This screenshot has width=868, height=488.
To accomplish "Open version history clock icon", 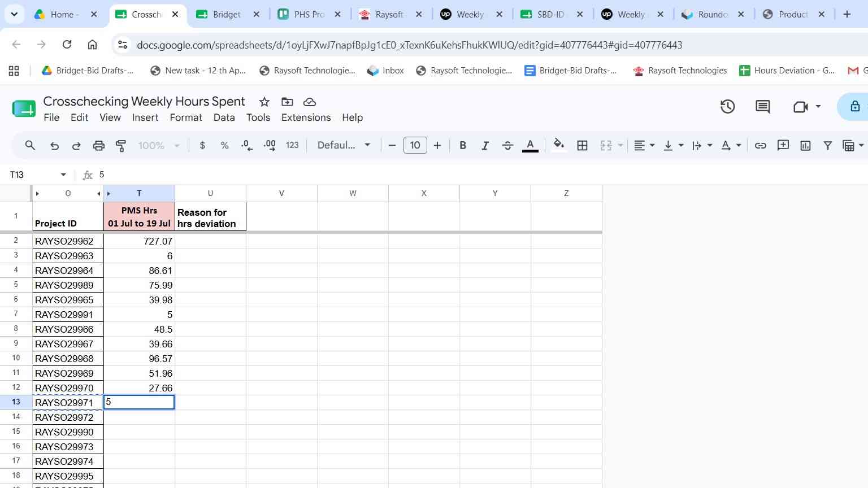I will coord(727,106).
